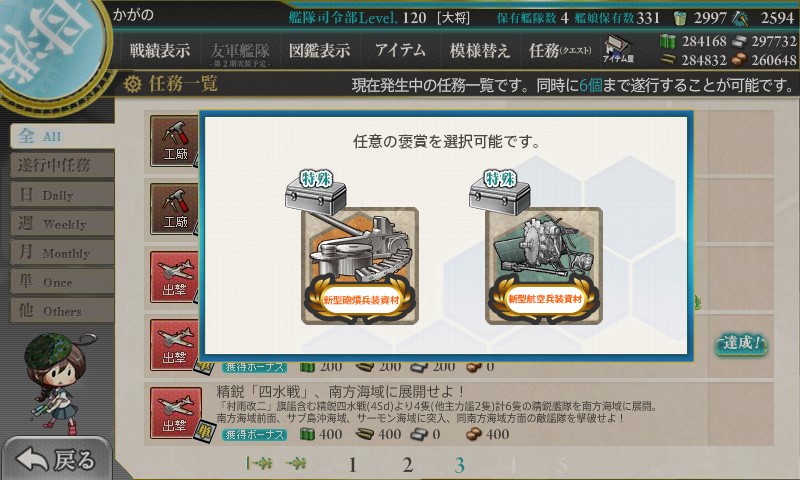Go to previous page arrow icon
This screenshot has width=800, height=480.
296,464
